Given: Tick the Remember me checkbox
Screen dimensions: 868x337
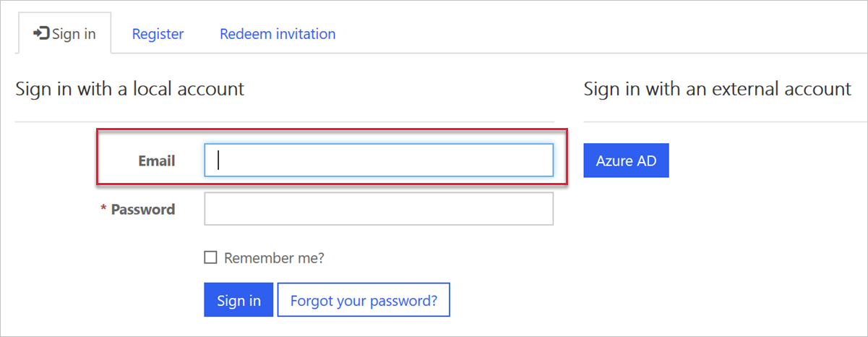Looking at the screenshot, I should [x=211, y=257].
